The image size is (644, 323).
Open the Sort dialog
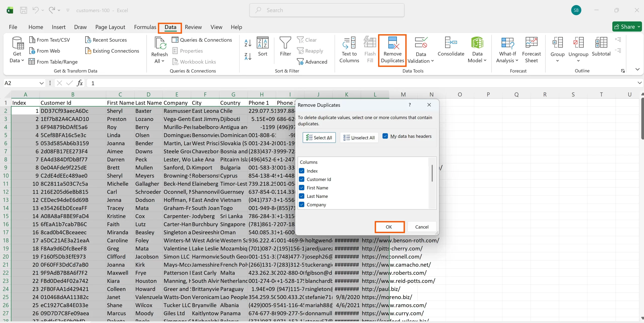(x=263, y=47)
